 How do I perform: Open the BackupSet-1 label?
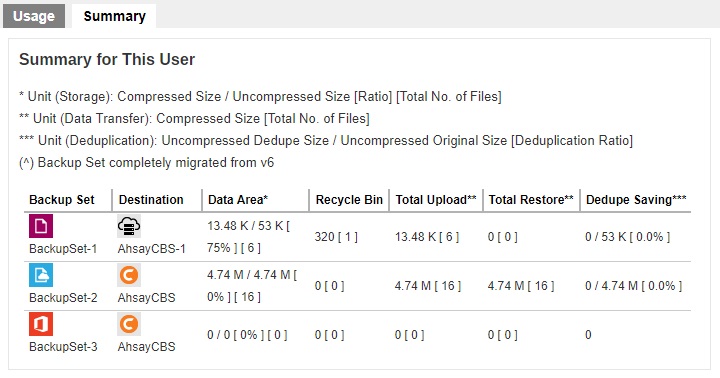click(63, 249)
